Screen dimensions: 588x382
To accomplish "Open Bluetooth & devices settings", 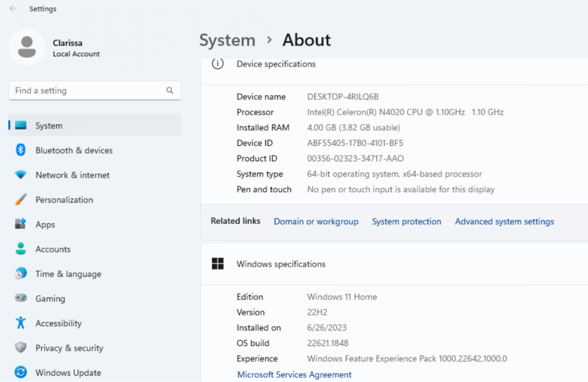I will tap(95, 150).
